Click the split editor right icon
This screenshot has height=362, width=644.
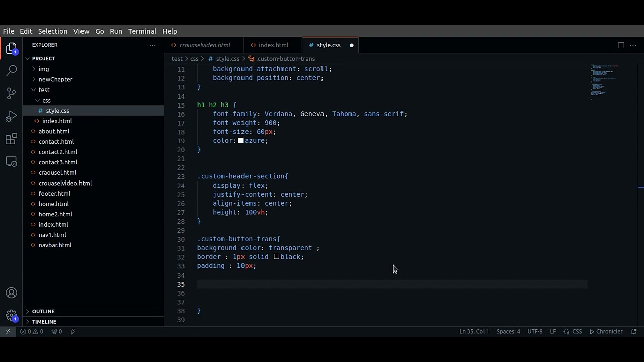pos(621,45)
